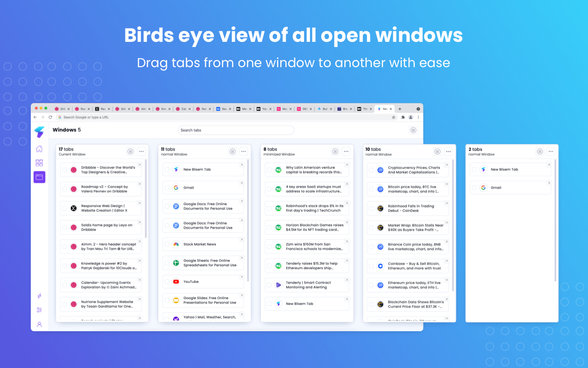Image resolution: width=588 pixels, height=368 pixels.
Task: Close Gmail card in the 2 tabs window
Action: pyautogui.click(x=549, y=183)
